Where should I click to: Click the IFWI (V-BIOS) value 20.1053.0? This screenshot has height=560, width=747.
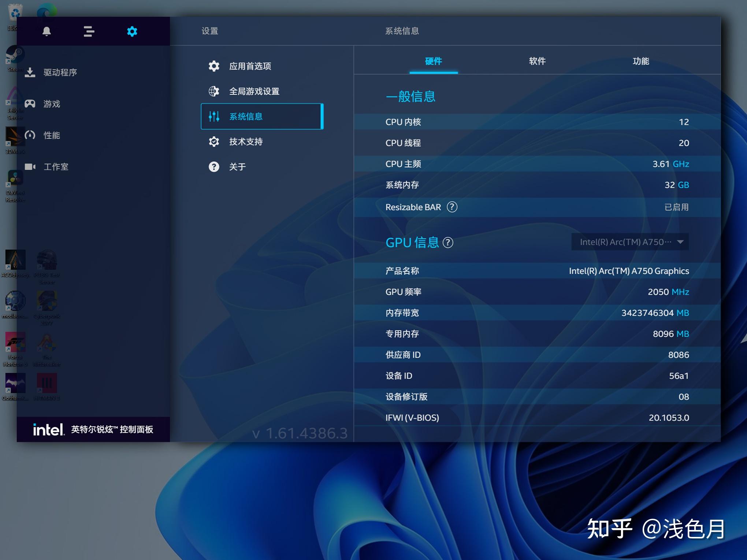tap(669, 418)
